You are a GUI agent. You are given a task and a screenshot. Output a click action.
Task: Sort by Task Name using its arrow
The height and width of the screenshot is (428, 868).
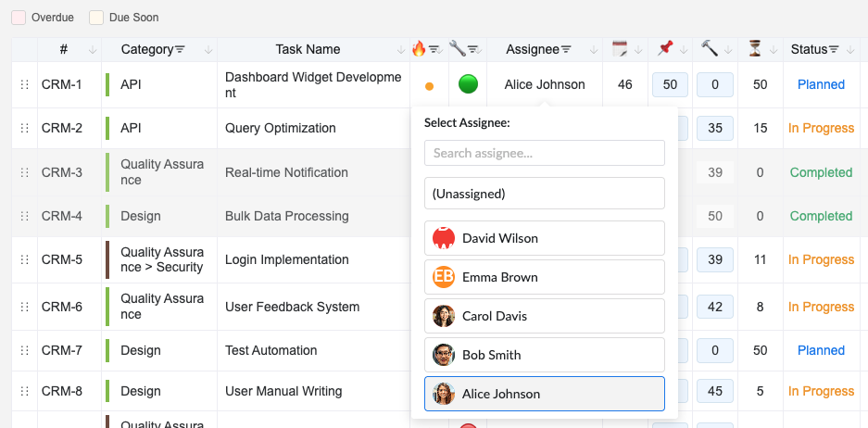tap(401, 50)
